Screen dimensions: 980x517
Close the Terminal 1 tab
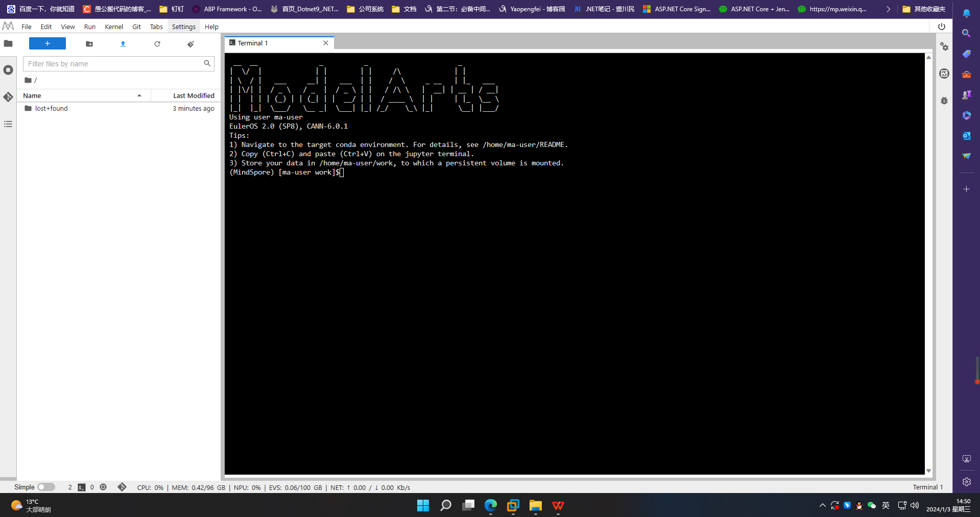[x=326, y=43]
